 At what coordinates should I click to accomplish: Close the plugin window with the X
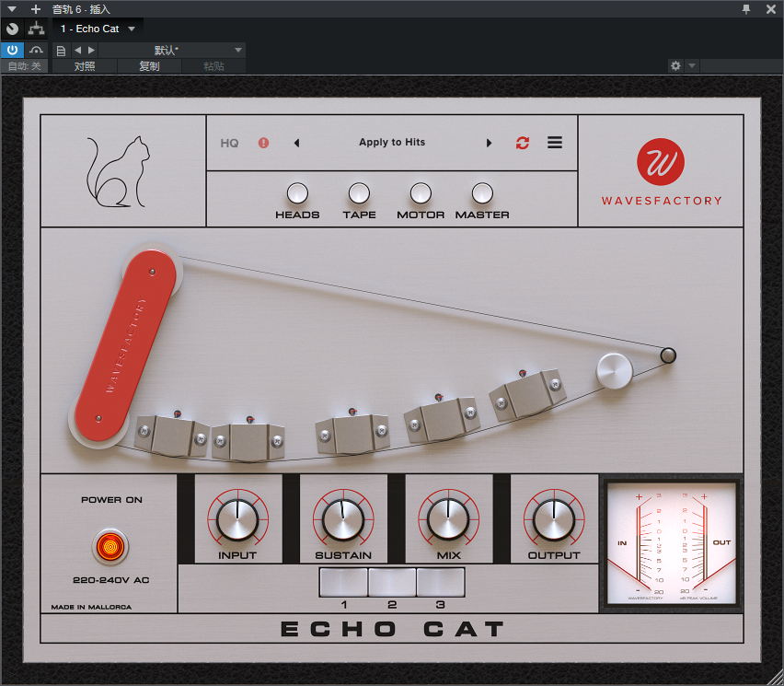click(771, 9)
